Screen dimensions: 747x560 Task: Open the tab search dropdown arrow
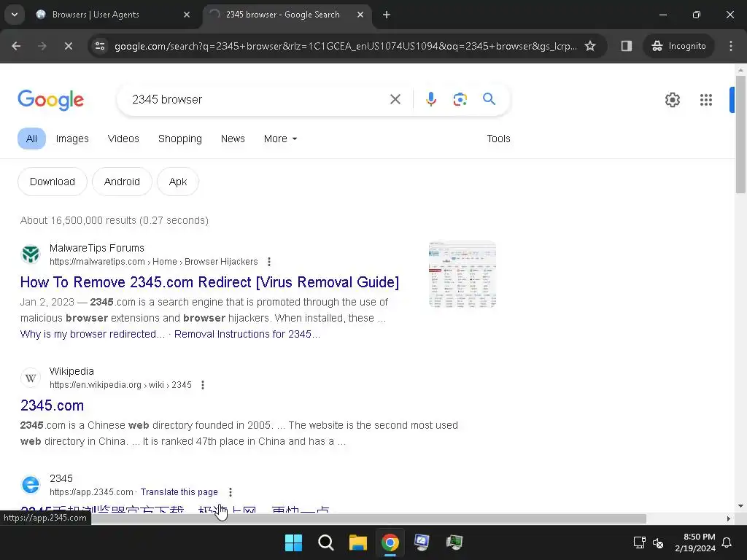[15, 15]
